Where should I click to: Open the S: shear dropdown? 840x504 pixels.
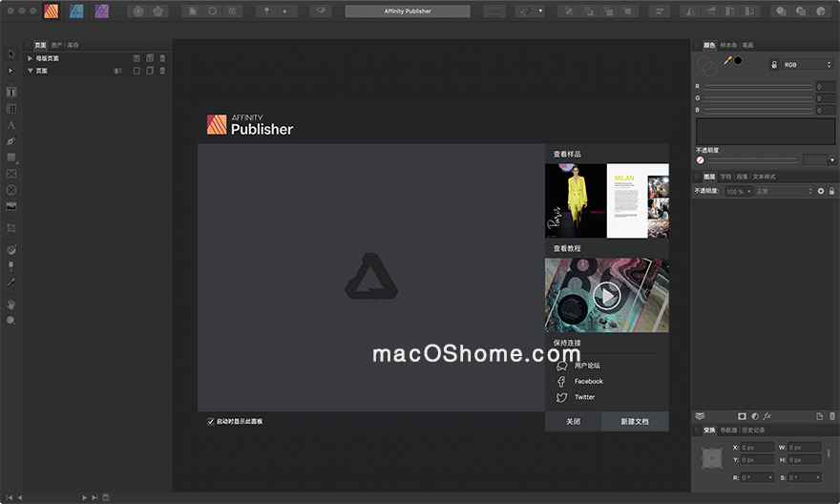(x=817, y=477)
